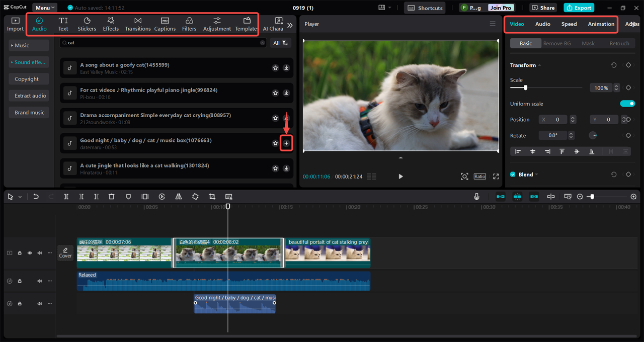Reset the Transform settings

pyautogui.click(x=614, y=65)
